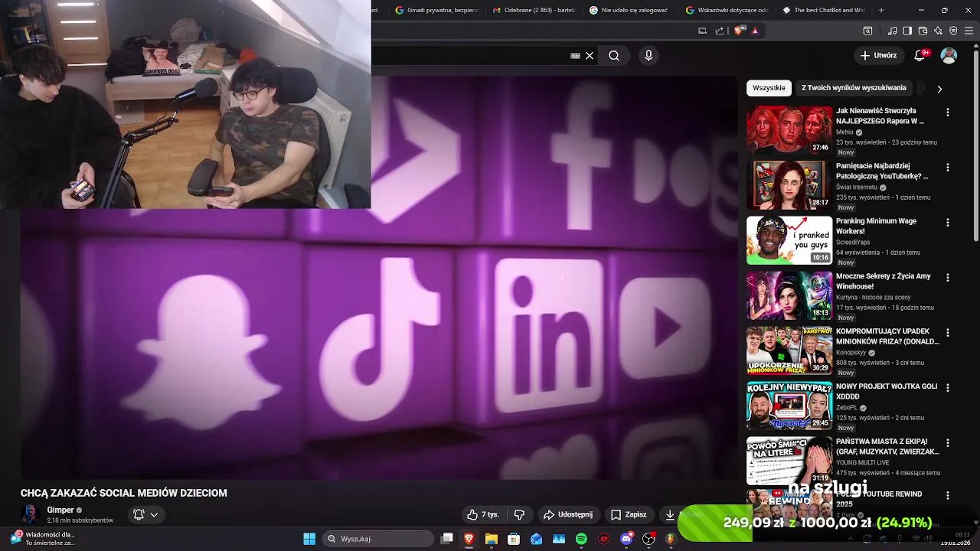Open options menu for Pranking Minimum Wage Workers
The image size is (980, 551).
click(948, 222)
